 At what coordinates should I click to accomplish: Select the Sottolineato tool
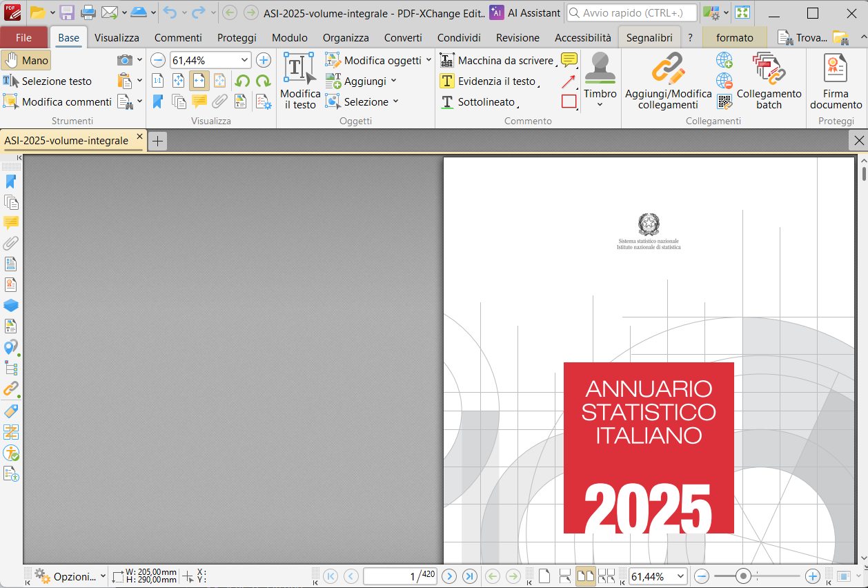(479, 101)
